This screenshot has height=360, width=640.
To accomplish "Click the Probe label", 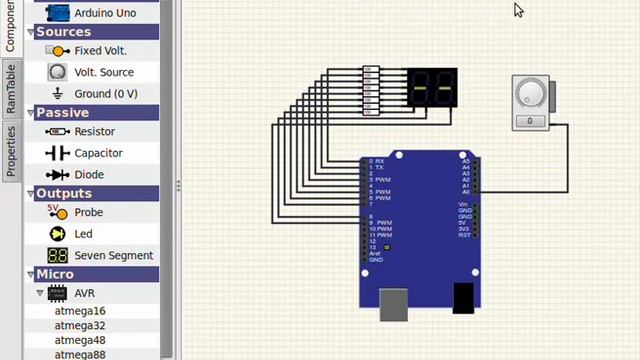I will tap(89, 212).
